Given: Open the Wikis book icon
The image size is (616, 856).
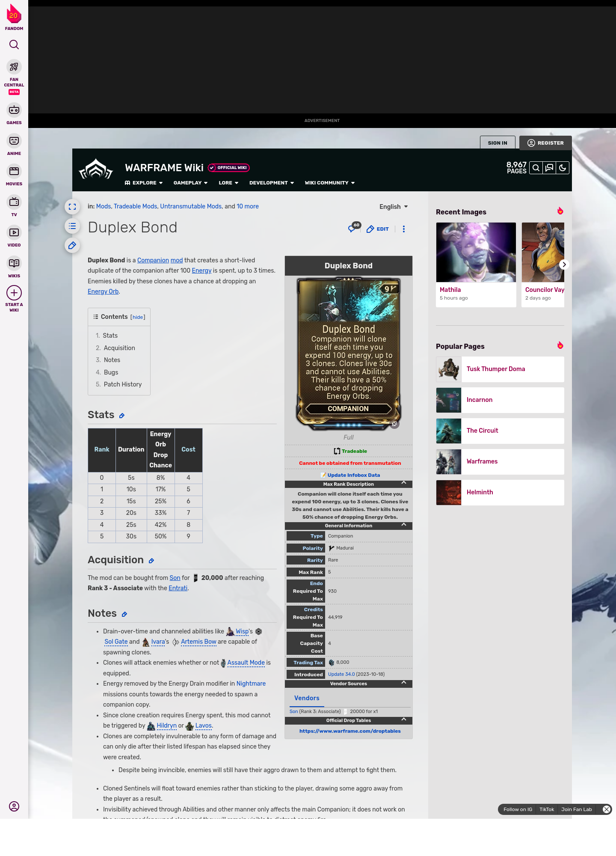Looking at the screenshot, I should pyautogui.click(x=14, y=263).
